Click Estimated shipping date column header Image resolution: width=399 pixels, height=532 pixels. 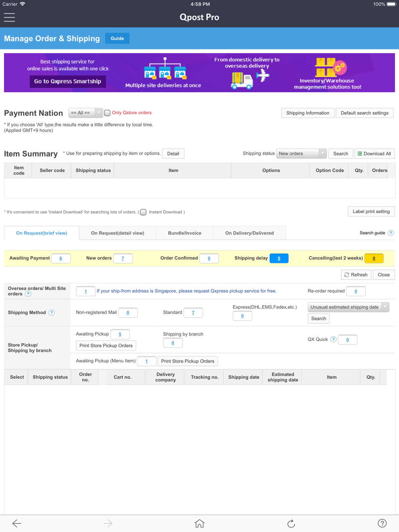pyautogui.click(x=283, y=377)
